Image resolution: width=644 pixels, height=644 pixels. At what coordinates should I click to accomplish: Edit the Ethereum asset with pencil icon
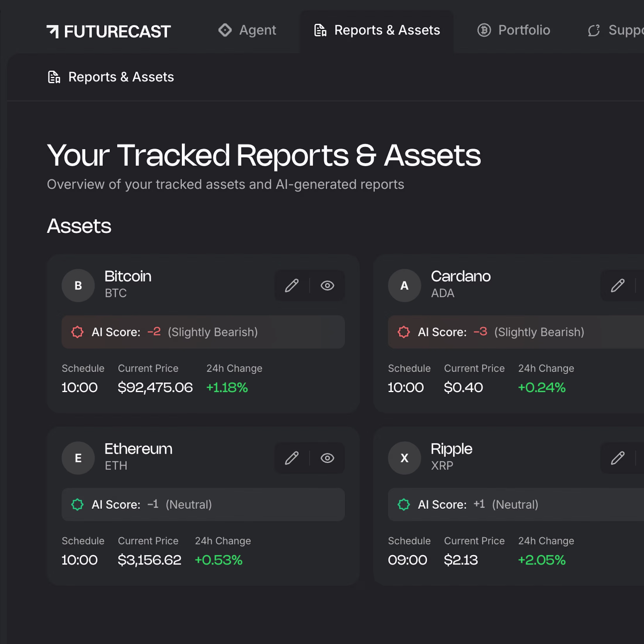coord(292,458)
